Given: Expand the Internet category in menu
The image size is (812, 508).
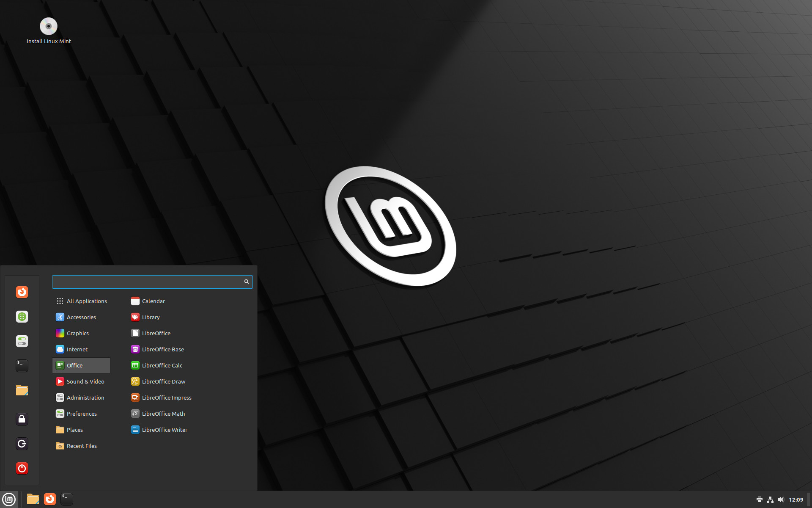Looking at the screenshot, I should 77,349.
